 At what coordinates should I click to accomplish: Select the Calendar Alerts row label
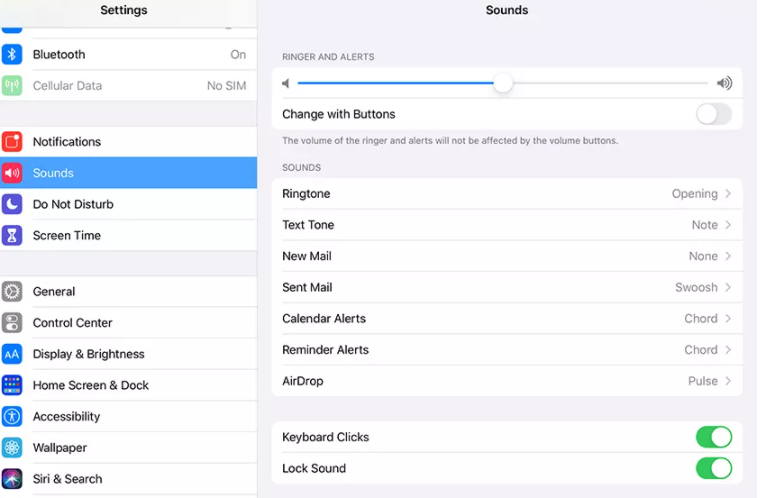[324, 319]
